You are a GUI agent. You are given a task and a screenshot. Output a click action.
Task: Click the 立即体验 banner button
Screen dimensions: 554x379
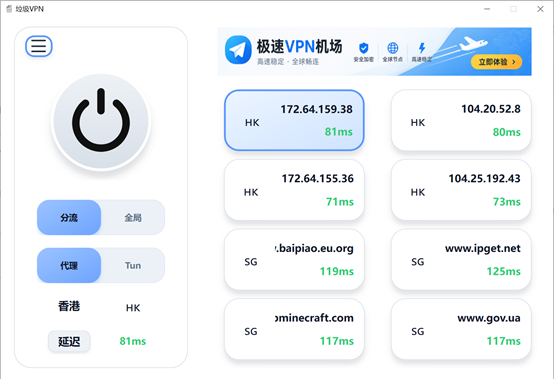[496, 62]
